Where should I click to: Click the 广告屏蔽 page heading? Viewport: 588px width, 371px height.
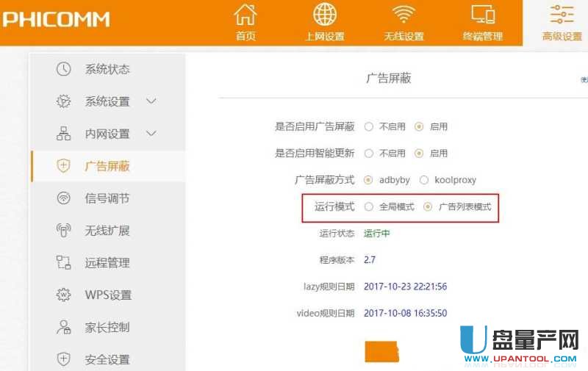(389, 78)
